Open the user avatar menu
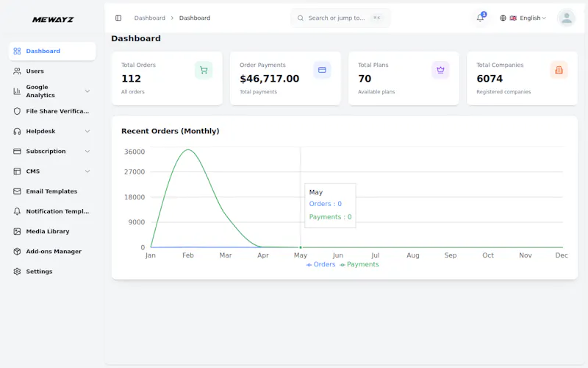 click(x=567, y=18)
